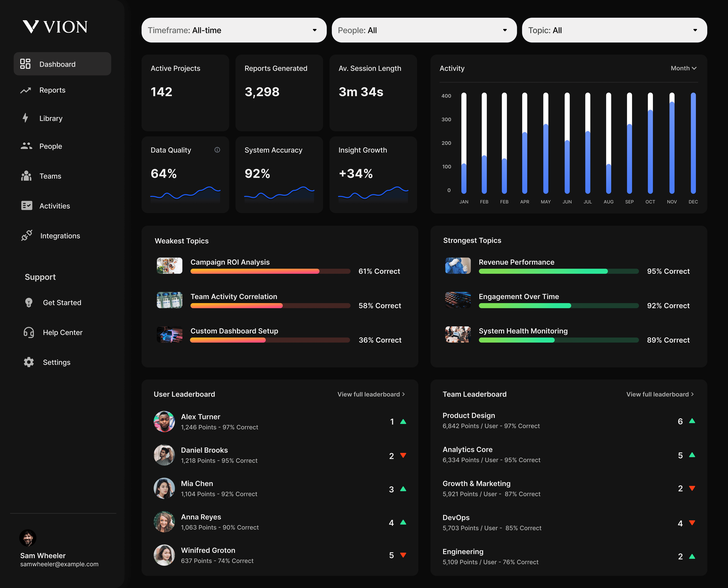Open the Timeframe: All-time dropdown
Viewport: 728px width, 588px height.
click(x=234, y=30)
